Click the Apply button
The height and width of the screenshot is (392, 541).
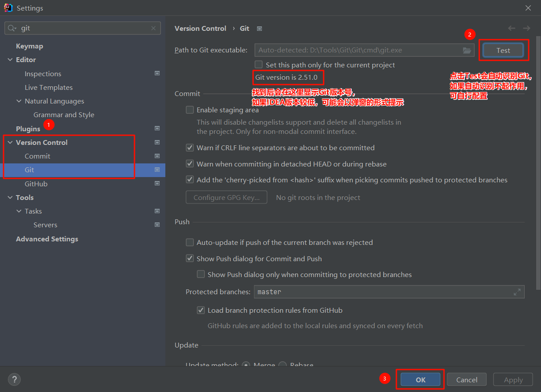(x=513, y=380)
